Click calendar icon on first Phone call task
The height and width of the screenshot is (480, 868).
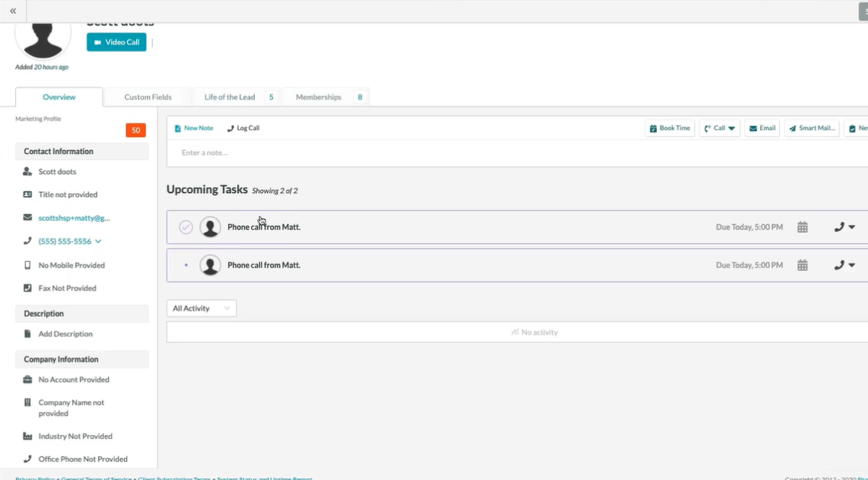pos(802,227)
